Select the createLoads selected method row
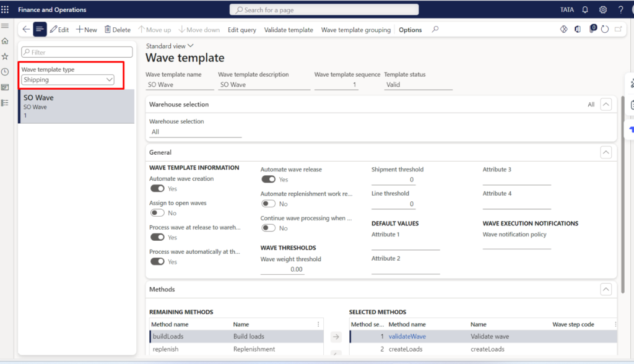Viewport: 634px width, 364px height. [483, 349]
